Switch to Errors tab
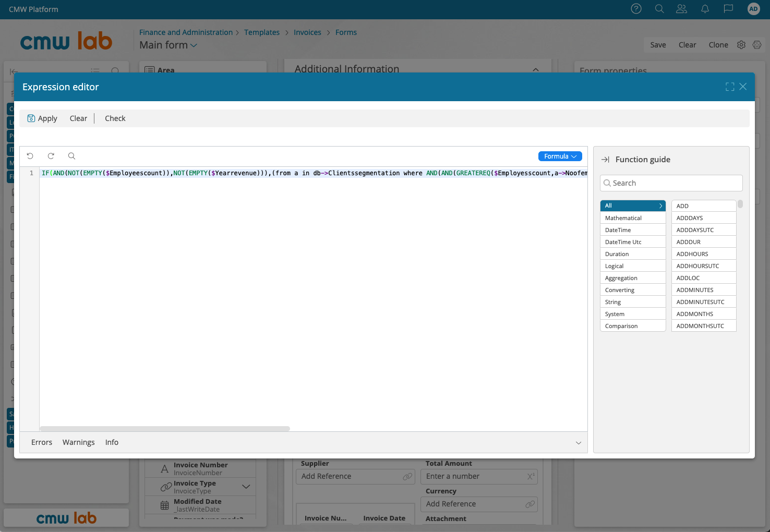Screen dimensions: 770x532 [x=42, y=442]
